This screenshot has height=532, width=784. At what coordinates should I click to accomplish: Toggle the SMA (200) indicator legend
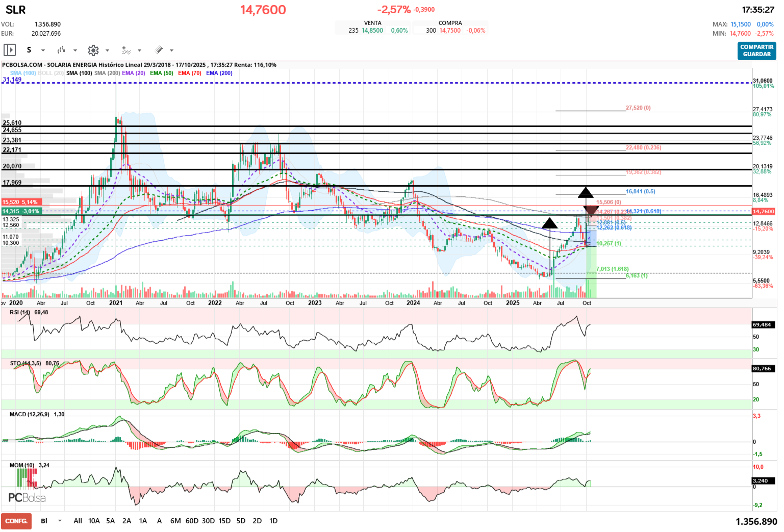(x=107, y=73)
